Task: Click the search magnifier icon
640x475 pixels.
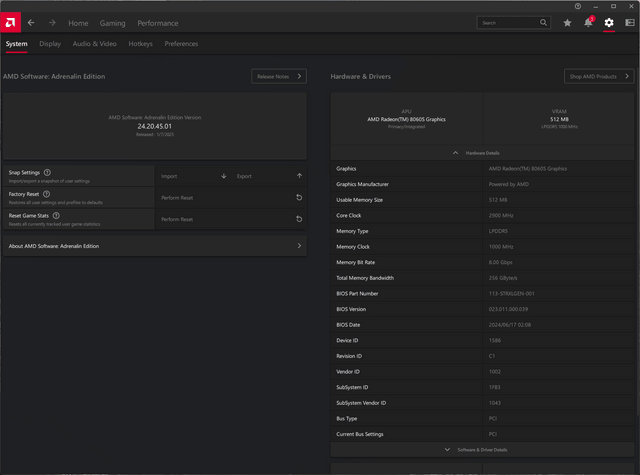Action: 543,22
